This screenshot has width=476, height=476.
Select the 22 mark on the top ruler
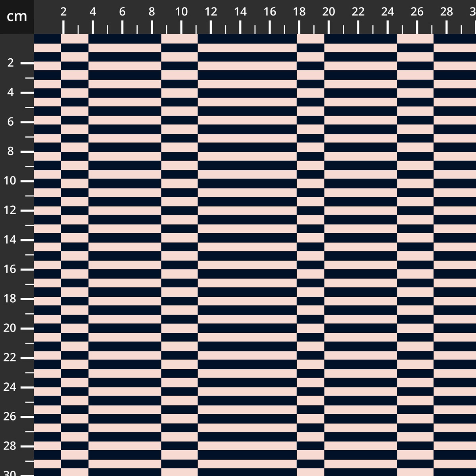(x=358, y=12)
